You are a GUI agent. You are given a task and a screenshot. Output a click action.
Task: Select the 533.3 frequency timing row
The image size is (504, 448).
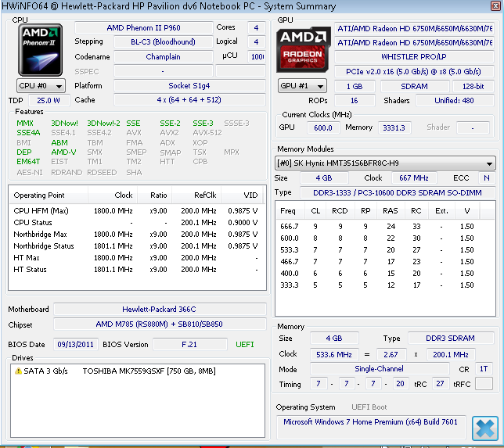(x=385, y=250)
